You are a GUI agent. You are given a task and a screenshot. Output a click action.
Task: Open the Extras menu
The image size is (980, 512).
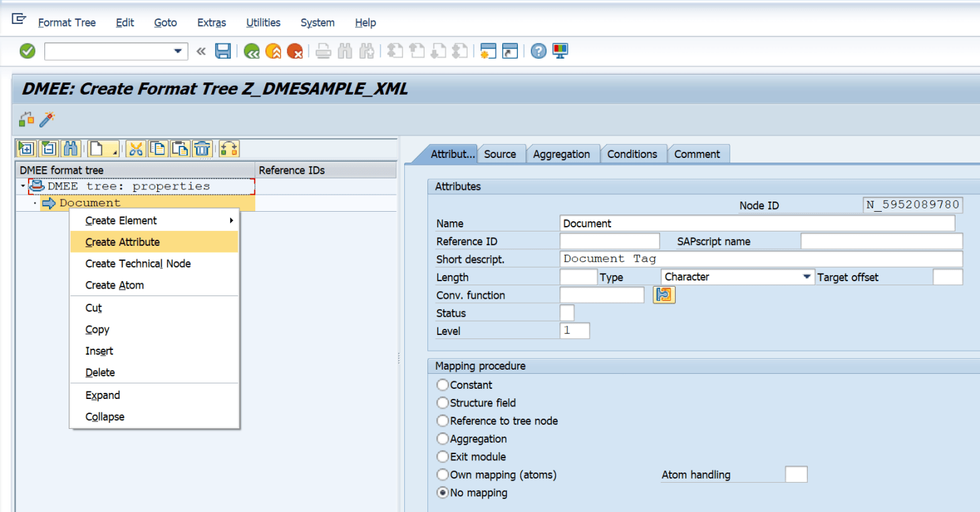pyautogui.click(x=211, y=22)
